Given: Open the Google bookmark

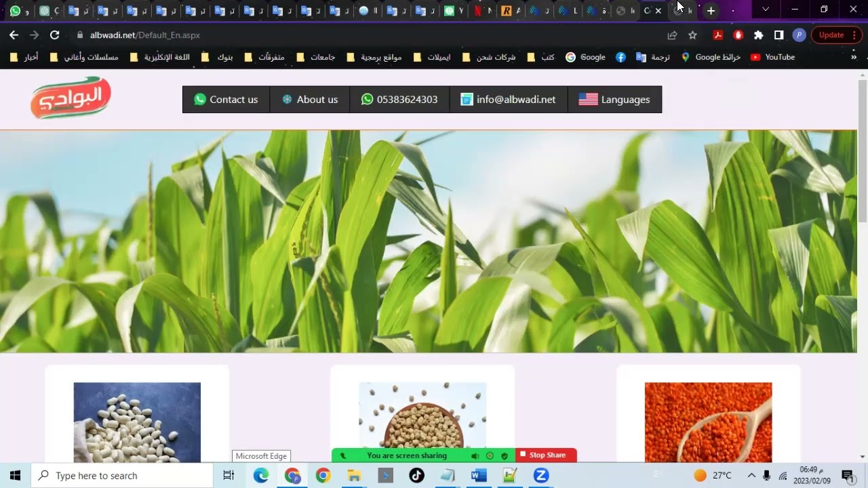Looking at the screenshot, I should tap(585, 57).
